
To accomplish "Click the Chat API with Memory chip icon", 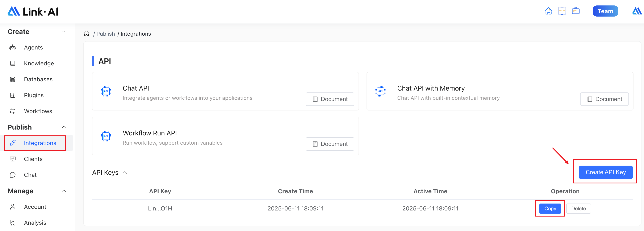I will [x=380, y=91].
